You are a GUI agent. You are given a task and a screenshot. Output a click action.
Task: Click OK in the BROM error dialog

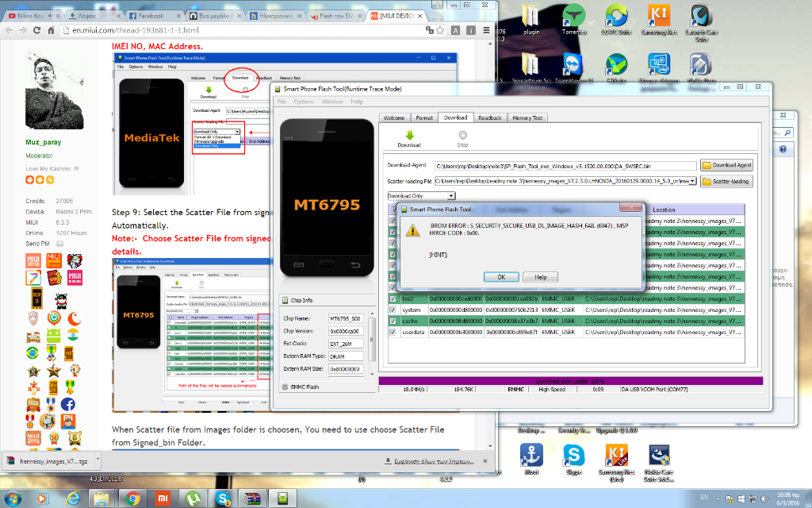[501, 277]
